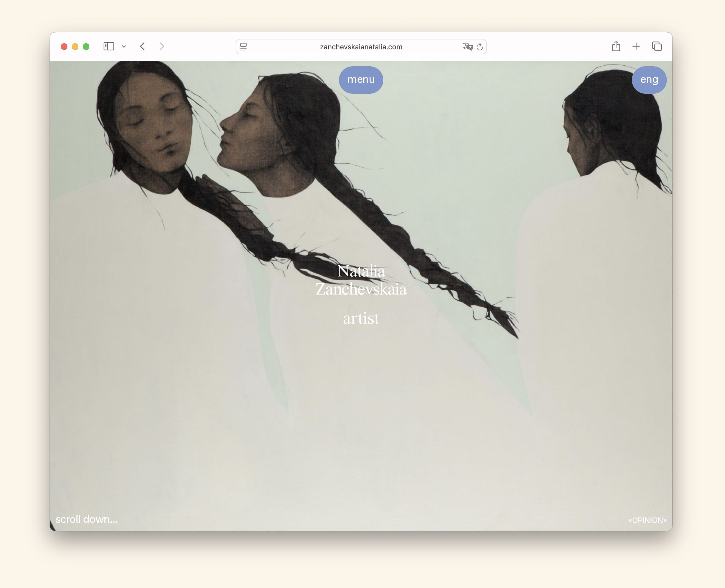Go back with the left arrow
The image size is (725, 588).
click(x=142, y=46)
